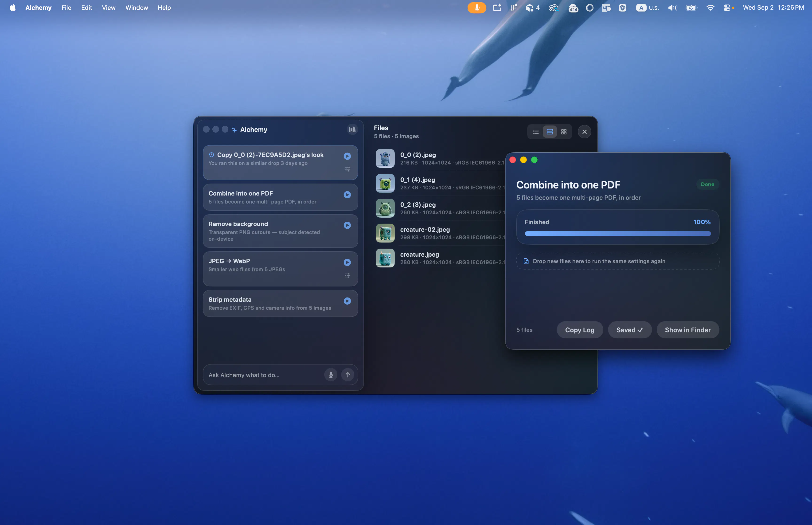This screenshot has width=812, height=525.
Task: Click the Done status badge
Action: click(707, 184)
